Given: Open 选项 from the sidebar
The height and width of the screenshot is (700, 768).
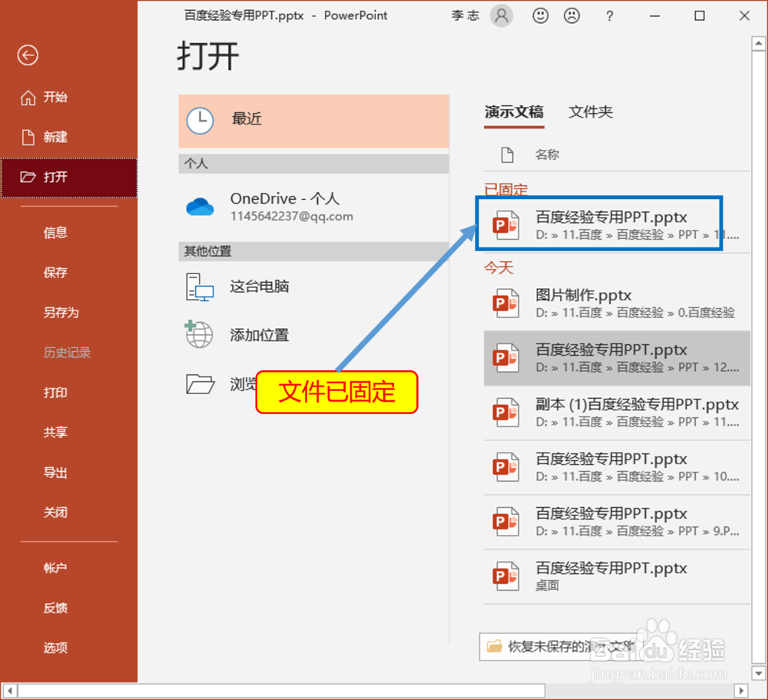Looking at the screenshot, I should pos(55,648).
